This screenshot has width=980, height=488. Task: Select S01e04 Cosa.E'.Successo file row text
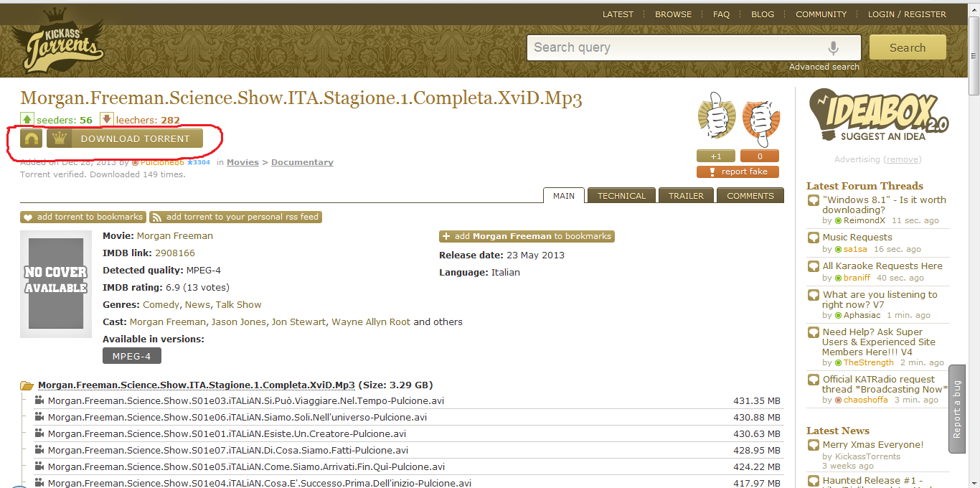click(x=260, y=484)
